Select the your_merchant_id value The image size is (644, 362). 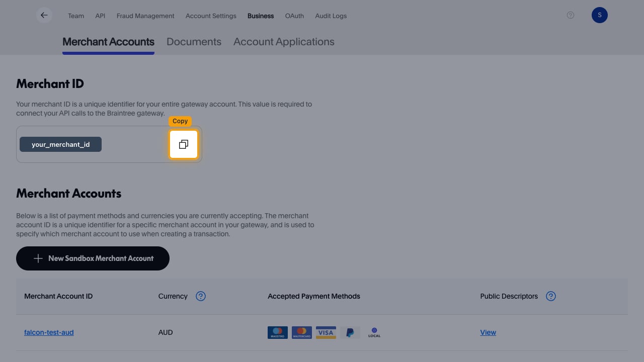coord(60,144)
